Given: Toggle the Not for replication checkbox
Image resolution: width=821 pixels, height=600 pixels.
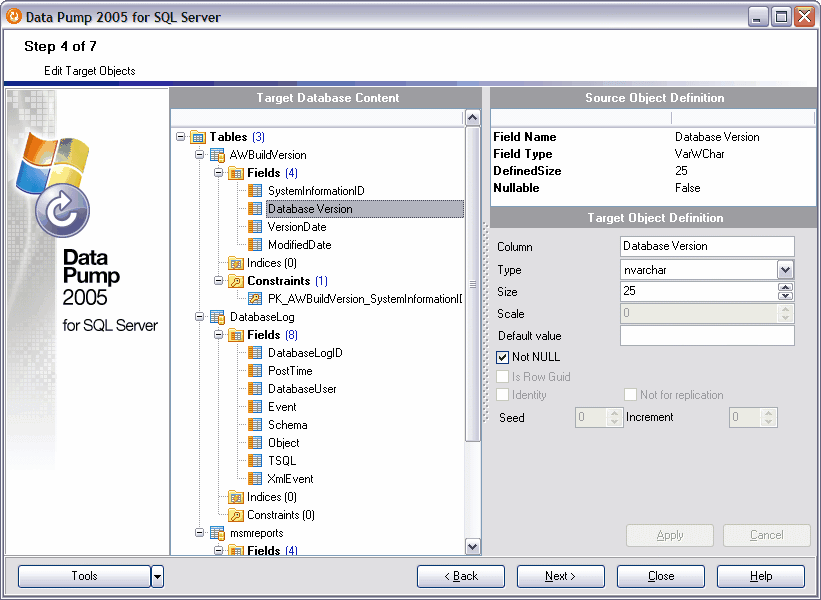Looking at the screenshot, I should pos(630,395).
